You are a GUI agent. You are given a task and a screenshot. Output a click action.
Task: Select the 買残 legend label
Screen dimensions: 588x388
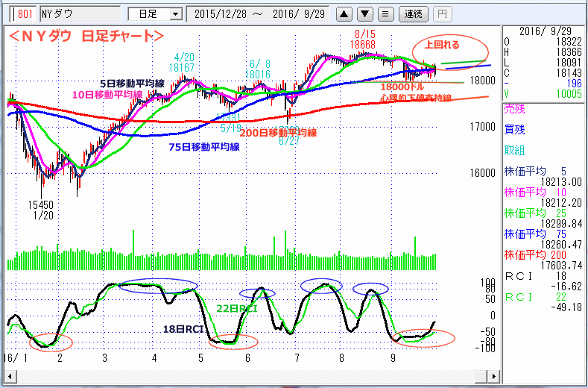pyautogui.click(x=514, y=128)
